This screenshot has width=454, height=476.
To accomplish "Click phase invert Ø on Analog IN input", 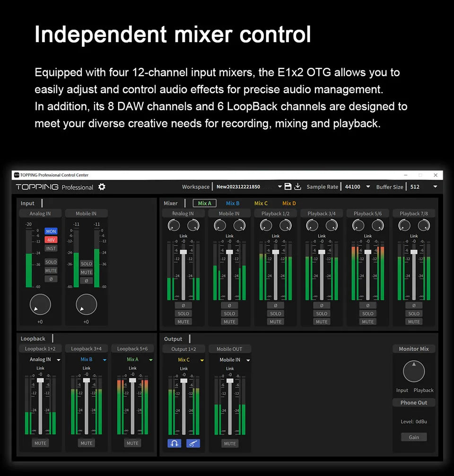I will coord(51,279).
